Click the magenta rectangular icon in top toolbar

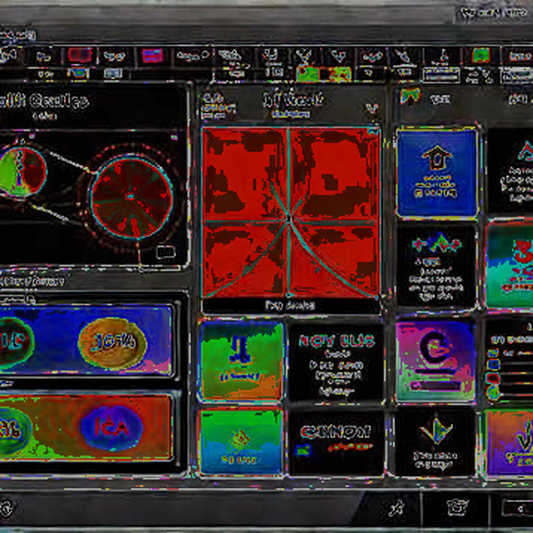[x=152, y=56]
